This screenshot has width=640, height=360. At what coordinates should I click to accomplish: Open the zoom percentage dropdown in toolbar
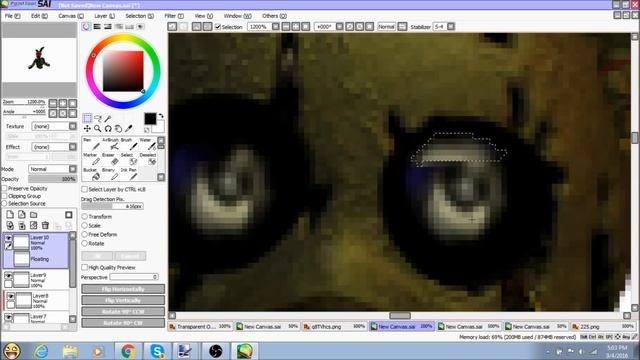click(x=276, y=27)
